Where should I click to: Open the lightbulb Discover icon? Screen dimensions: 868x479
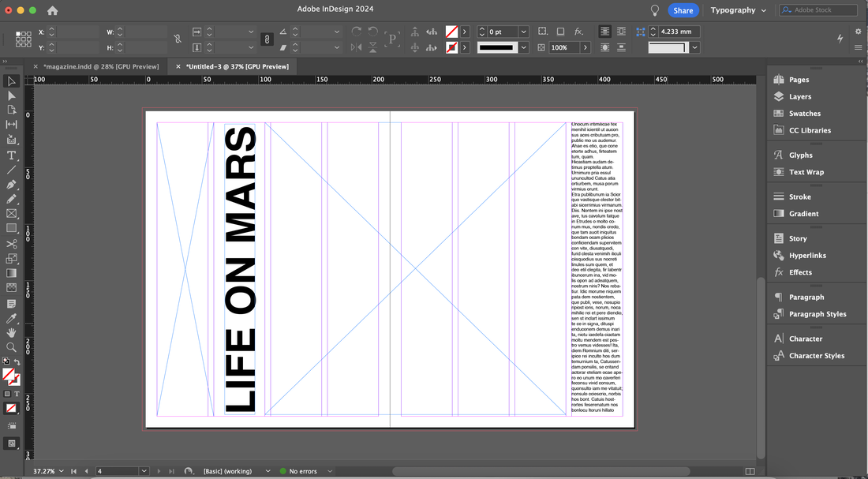pos(655,10)
